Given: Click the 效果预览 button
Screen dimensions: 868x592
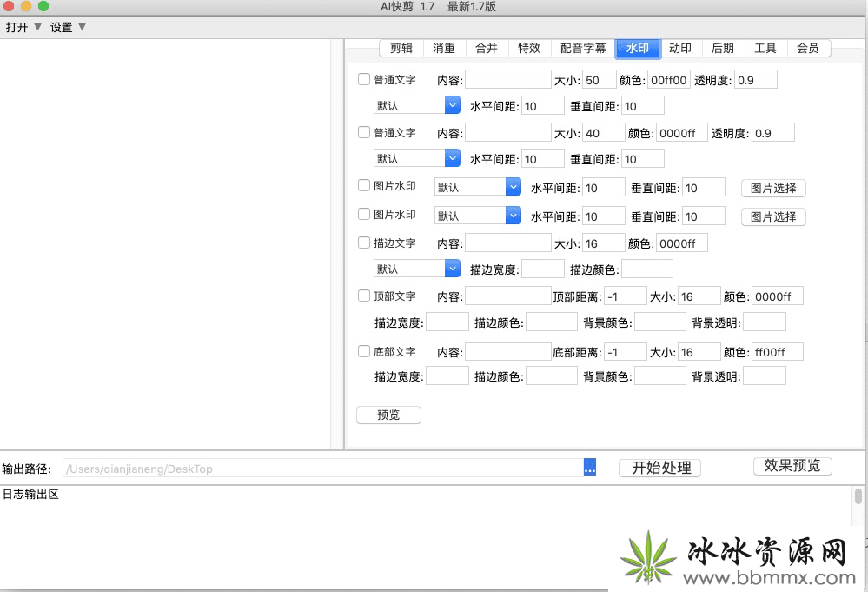Looking at the screenshot, I should tap(792, 466).
